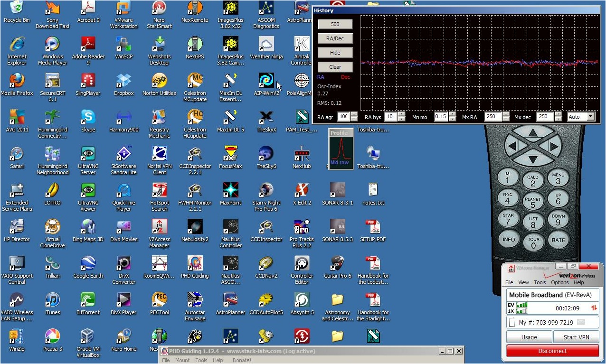Push the MENU 3 key on hand controller
This screenshot has height=364, width=606.
pos(558,178)
